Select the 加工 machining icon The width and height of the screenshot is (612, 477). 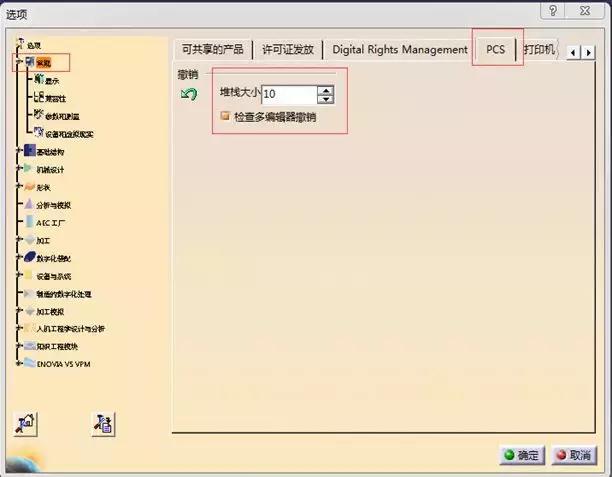(30, 239)
